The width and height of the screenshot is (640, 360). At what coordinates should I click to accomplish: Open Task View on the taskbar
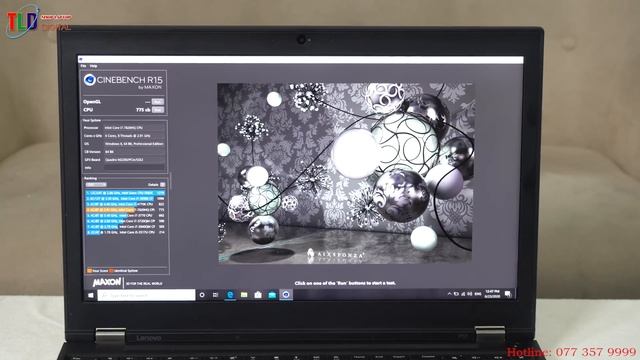coord(216,295)
